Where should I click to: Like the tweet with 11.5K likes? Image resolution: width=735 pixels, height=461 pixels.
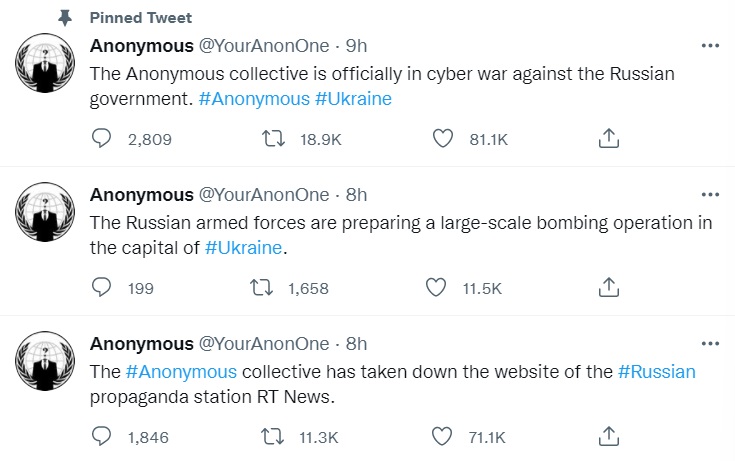tap(435, 288)
